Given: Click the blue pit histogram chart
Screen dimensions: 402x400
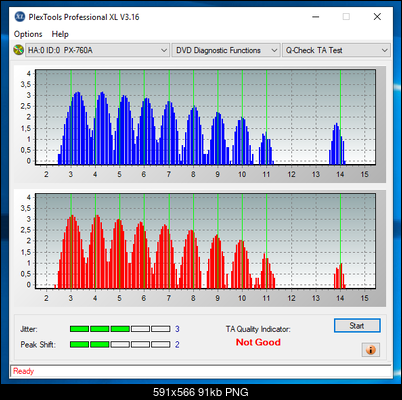Looking at the screenshot, I should [205, 117].
